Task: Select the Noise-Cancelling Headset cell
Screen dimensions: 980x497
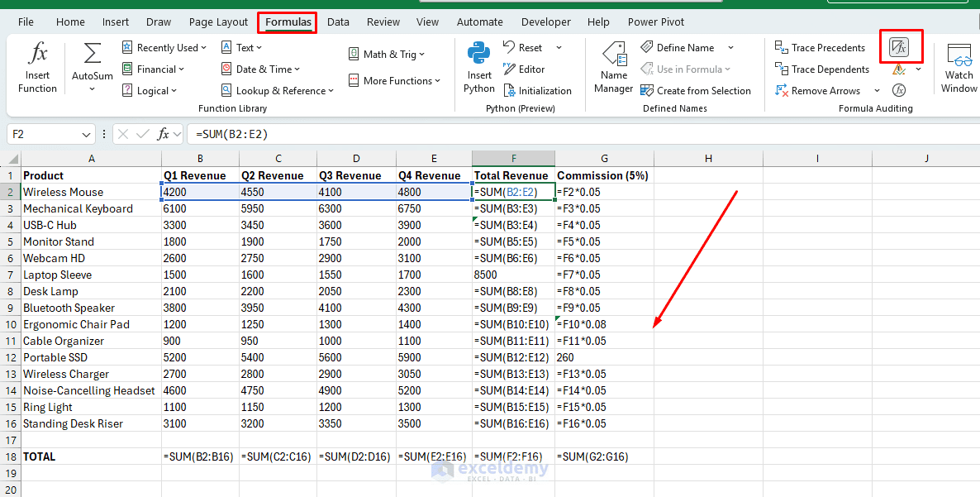Action: pyautogui.click(x=91, y=390)
